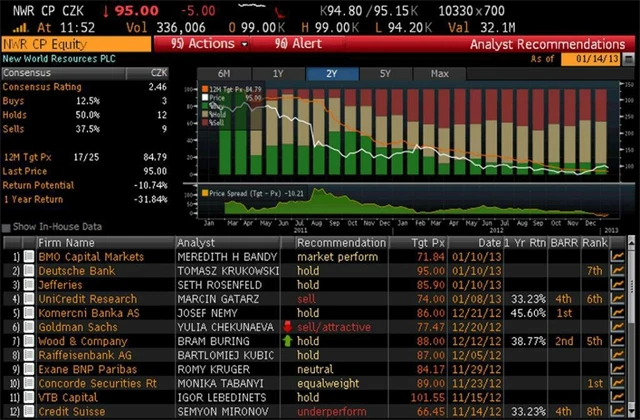Switch chart to the 6M tab

223,74
